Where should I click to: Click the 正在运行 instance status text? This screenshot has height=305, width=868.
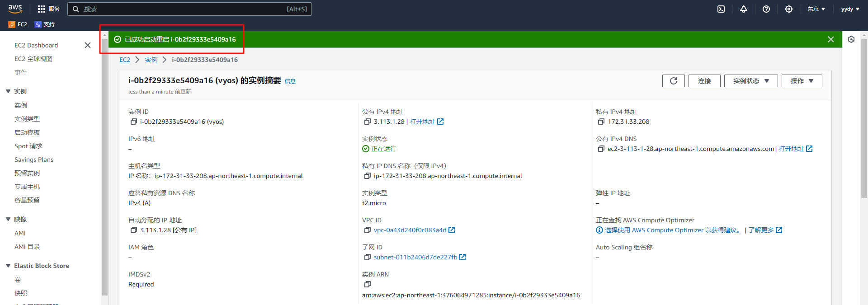pyautogui.click(x=384, y=149)
